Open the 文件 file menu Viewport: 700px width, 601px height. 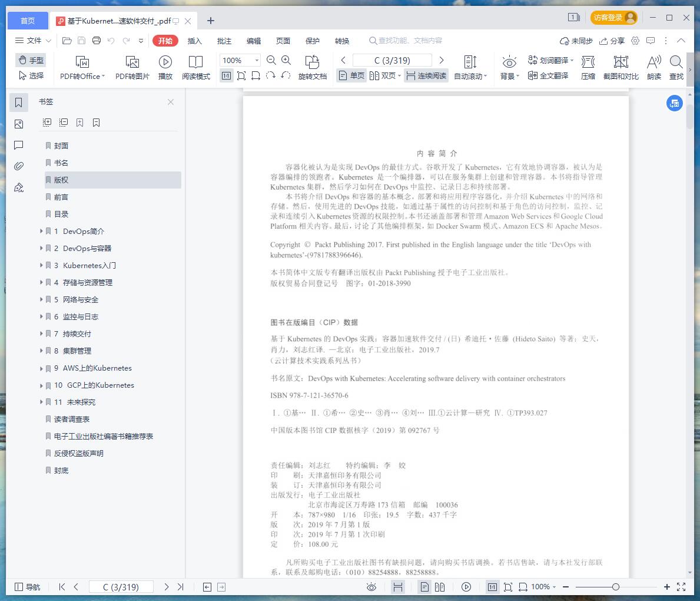pos(33,41)
